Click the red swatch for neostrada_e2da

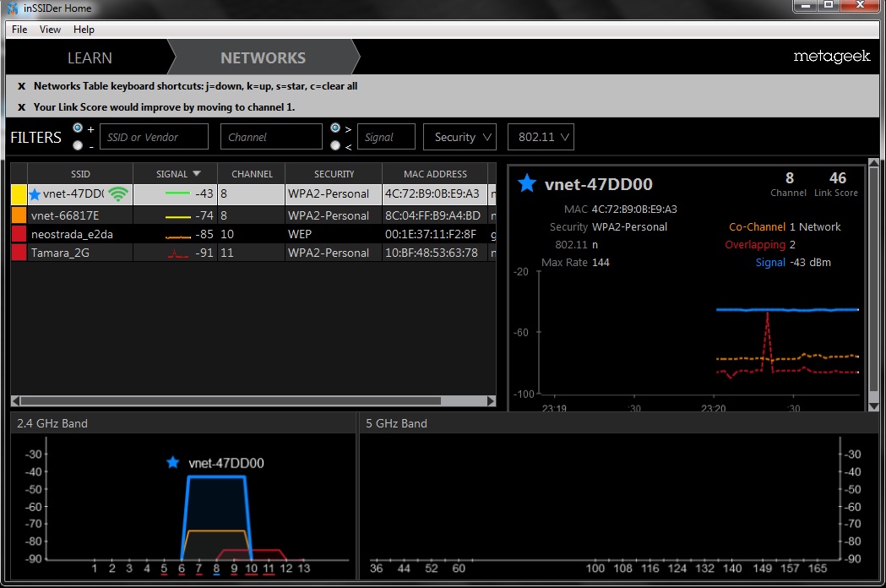(19, 234)
